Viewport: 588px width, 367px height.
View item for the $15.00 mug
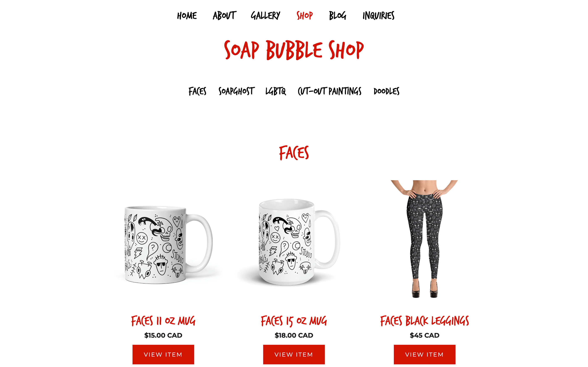(163, 354)
